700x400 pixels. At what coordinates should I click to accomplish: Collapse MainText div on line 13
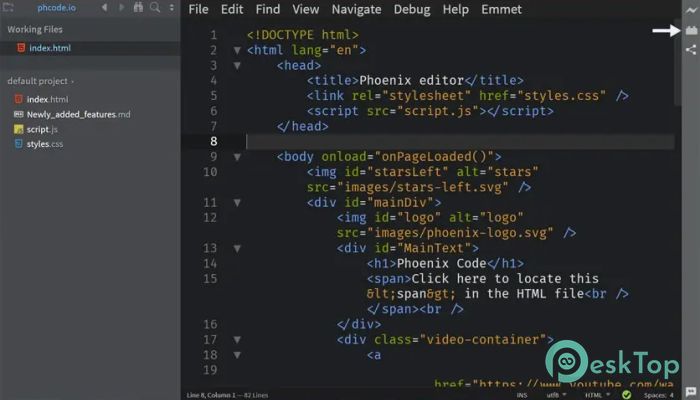(237, 249)
